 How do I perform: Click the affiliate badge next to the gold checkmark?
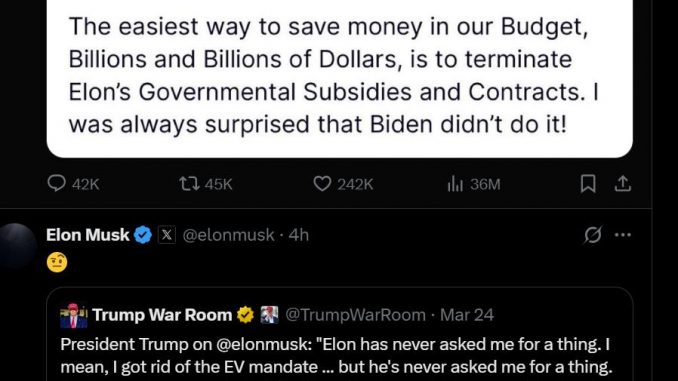point(269,315)
